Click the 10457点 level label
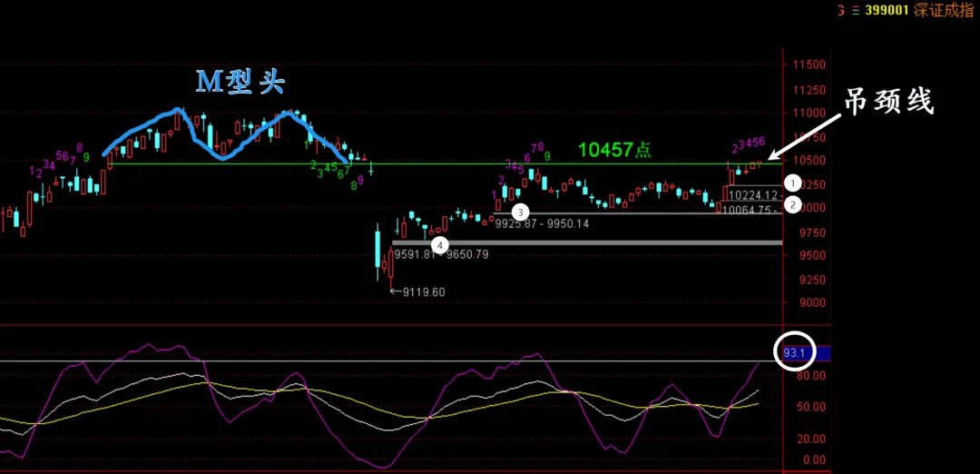Image resolution: width=980 pixels, height=474 pixels. [x=614, y=150]
